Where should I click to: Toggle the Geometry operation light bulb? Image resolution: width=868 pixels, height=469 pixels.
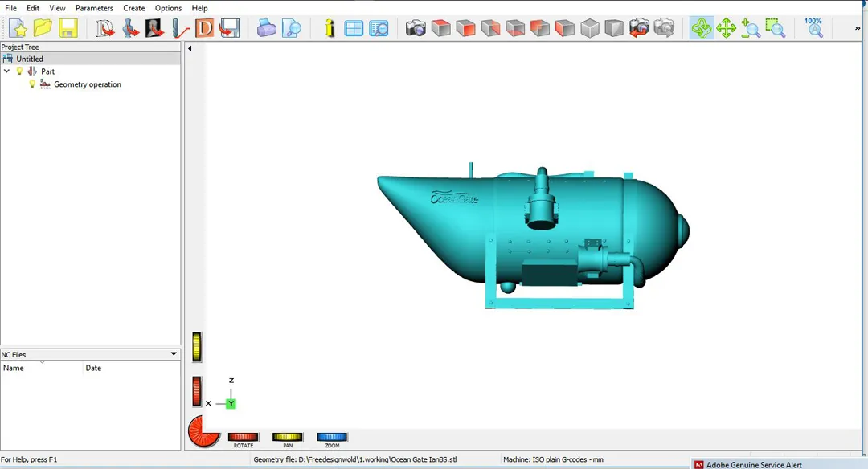(x=32, y=84)
